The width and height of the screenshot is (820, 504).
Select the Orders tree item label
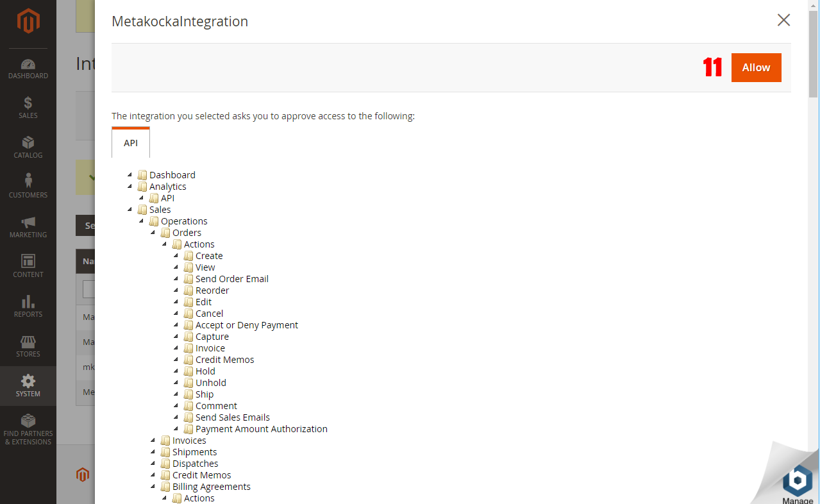187,233
